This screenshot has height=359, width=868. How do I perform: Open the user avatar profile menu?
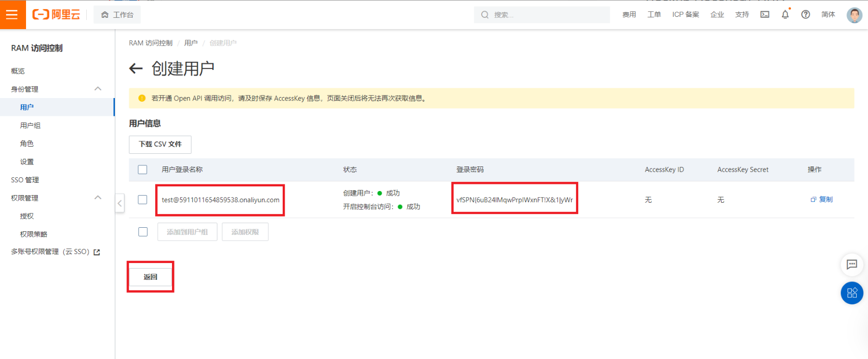tap(854, 15)
